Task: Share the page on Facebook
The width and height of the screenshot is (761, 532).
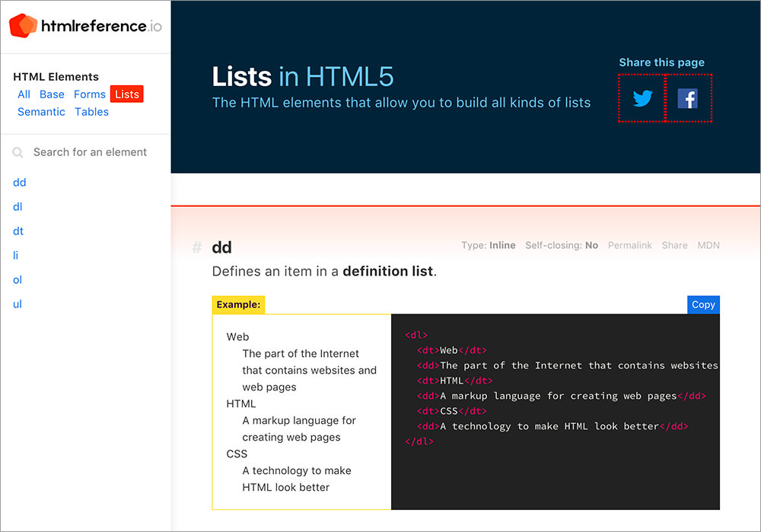Action: click(689, 97)
